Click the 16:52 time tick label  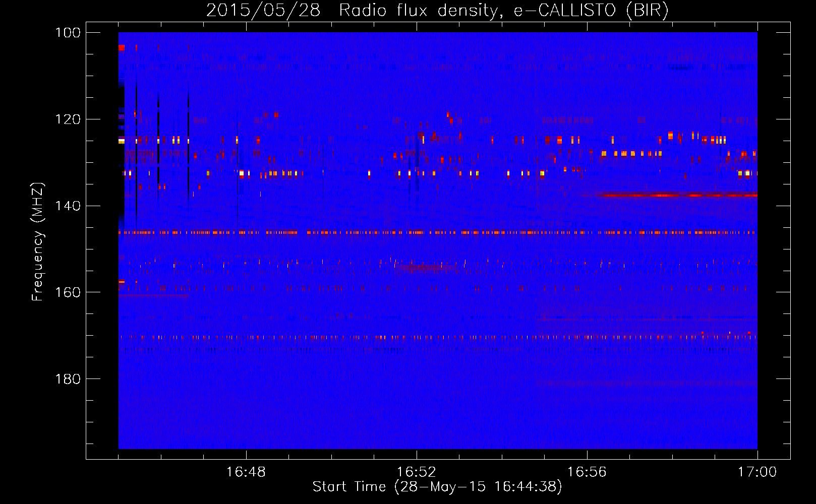coord(417,472)
